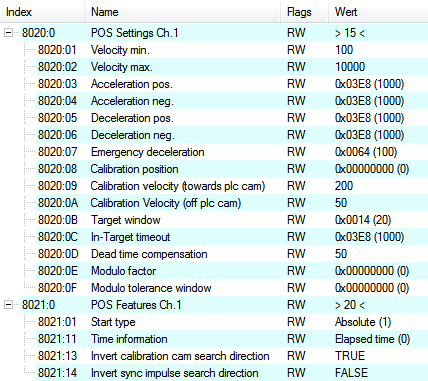
Task: Click the name POS Features Ch.1
Action: [x=136, y=305]
